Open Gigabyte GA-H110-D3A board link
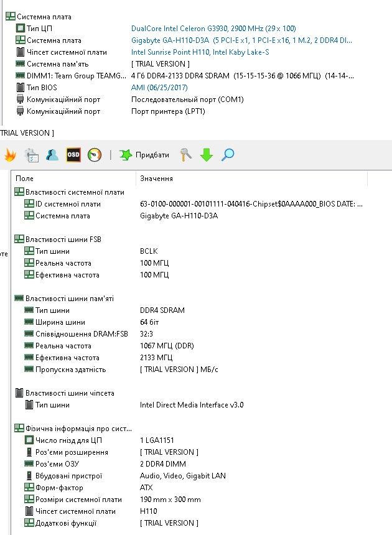Viewport: 392px width, 535px height. [x=241, y=40]
